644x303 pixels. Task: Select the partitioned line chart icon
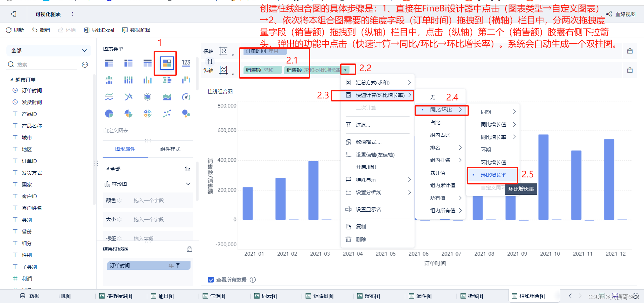[109, 97]
